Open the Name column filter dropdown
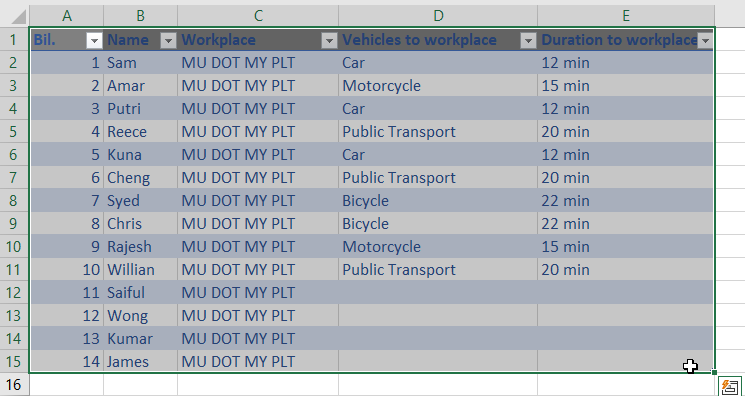Image resolution: width=745 pixels, height=396 pixels. [x=168, y=41]
